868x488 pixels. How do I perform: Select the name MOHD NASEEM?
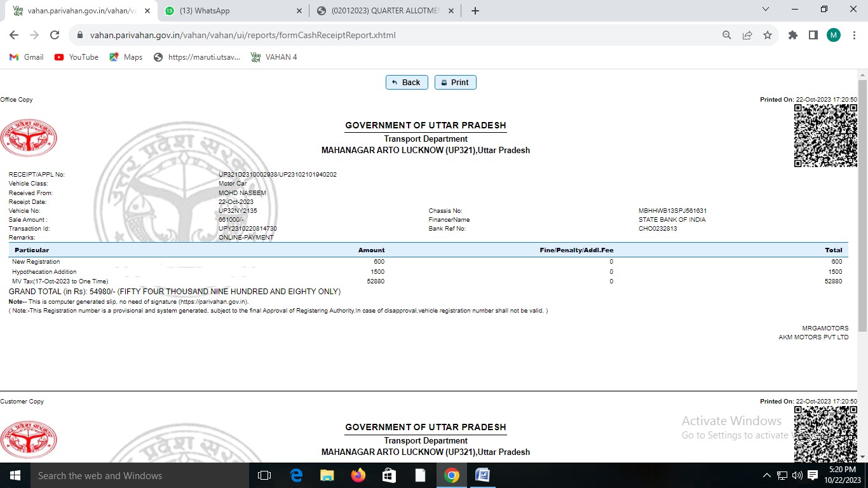point(242,193)
